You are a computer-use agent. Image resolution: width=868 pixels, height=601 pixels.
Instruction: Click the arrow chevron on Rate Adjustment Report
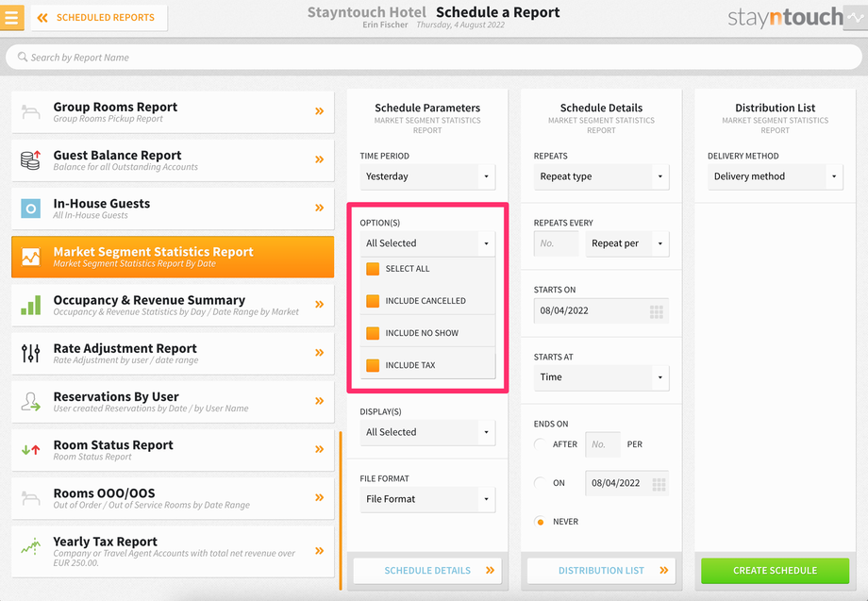pos(320,353)
